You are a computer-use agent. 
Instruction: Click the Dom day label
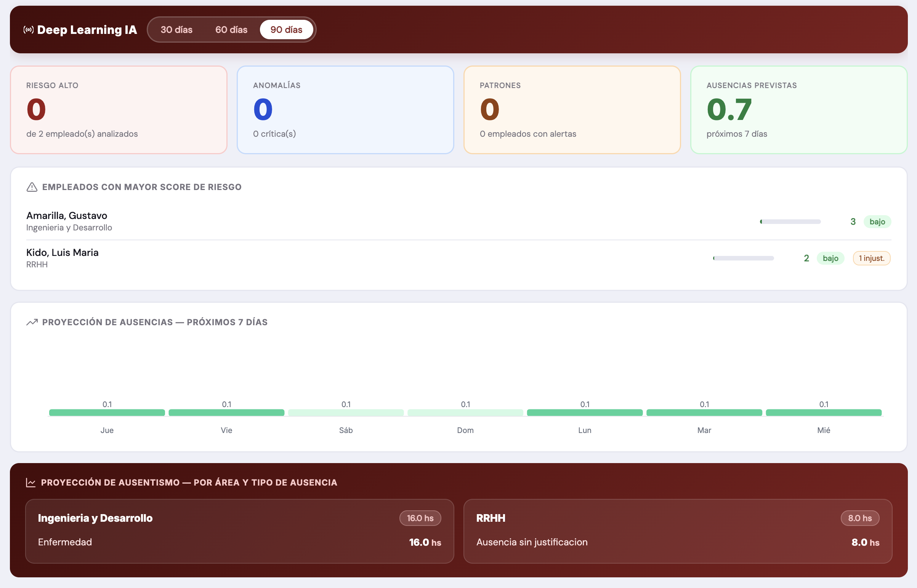tap(465, 430)
